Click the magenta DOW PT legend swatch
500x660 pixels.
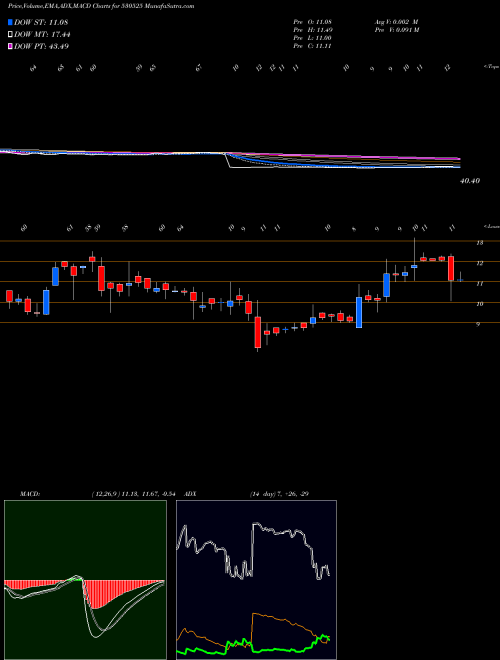[x=10, y=46]
